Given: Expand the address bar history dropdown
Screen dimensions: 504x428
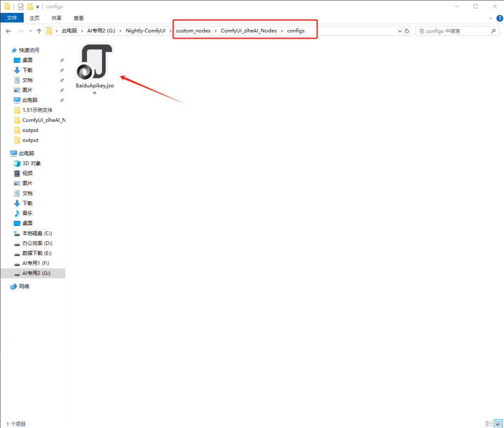Looking at the screenshot, I should 400,31.
